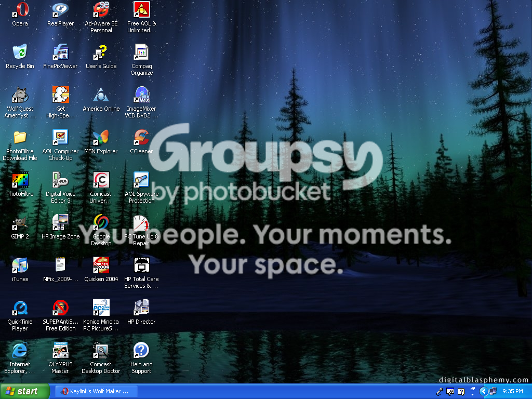Open FinePixViewer shortcut

[x=60, y=52]
